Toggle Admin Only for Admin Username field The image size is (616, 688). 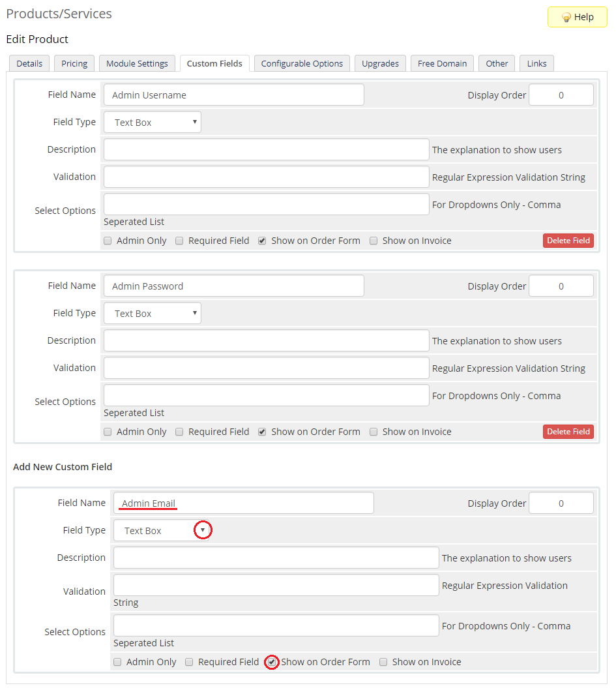pos(108,241)
